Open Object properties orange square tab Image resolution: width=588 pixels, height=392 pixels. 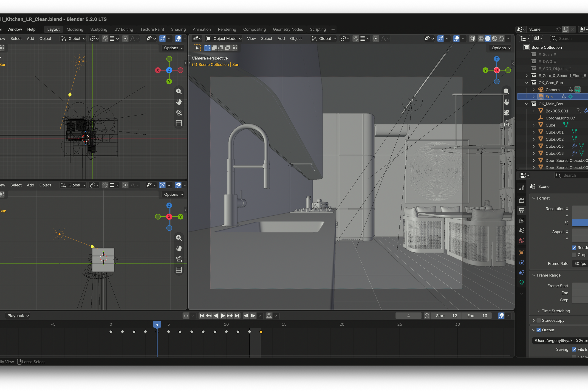pyautogui.click(x=521, y=253)
